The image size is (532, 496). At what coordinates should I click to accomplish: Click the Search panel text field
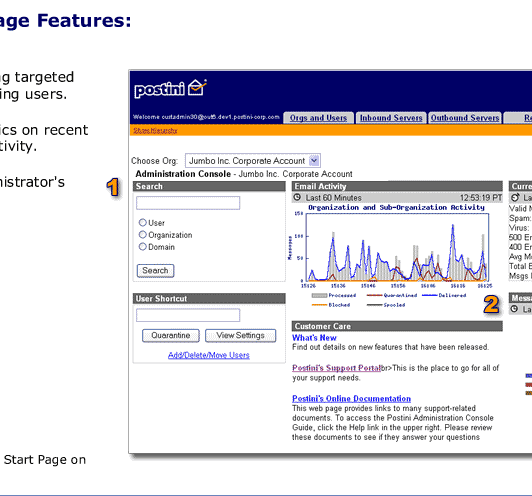point(188,203)
